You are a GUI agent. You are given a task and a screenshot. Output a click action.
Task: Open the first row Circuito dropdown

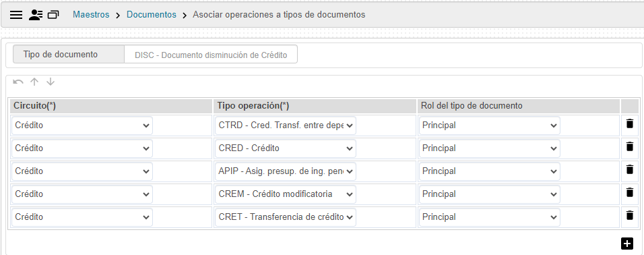pos(82,125)
